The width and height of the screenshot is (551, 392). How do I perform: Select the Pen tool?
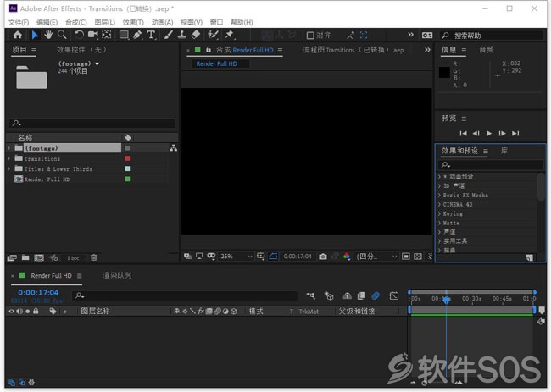click(137, 35)
